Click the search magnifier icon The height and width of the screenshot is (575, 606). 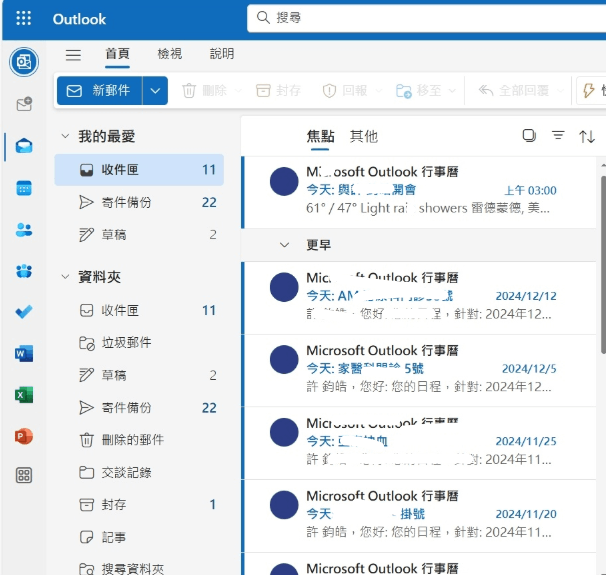coord(263,18)
